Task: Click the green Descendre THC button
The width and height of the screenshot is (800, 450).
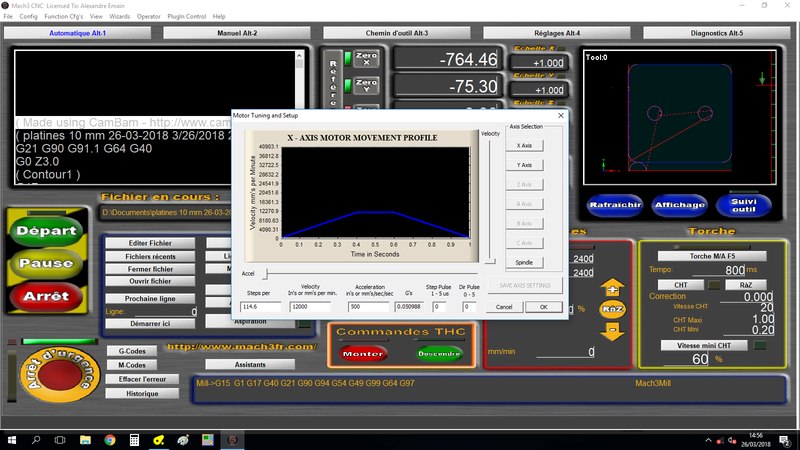Action: (439, 354)
